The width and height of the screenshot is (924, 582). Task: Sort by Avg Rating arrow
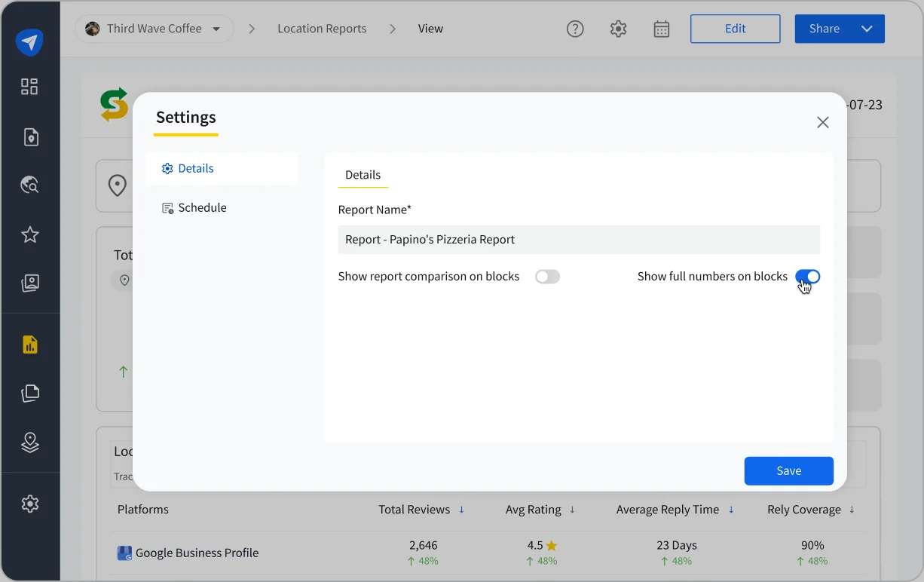pos(572,510)
